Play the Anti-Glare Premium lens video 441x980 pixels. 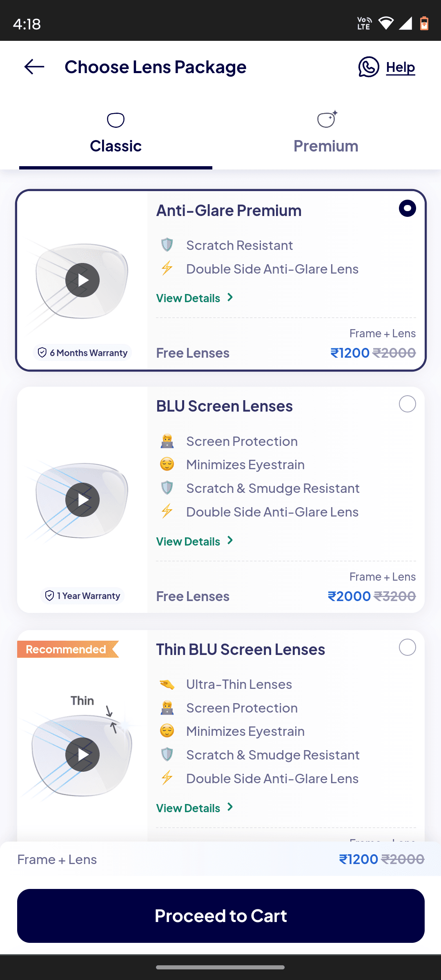pyautogui.click(x=82, y=280)
